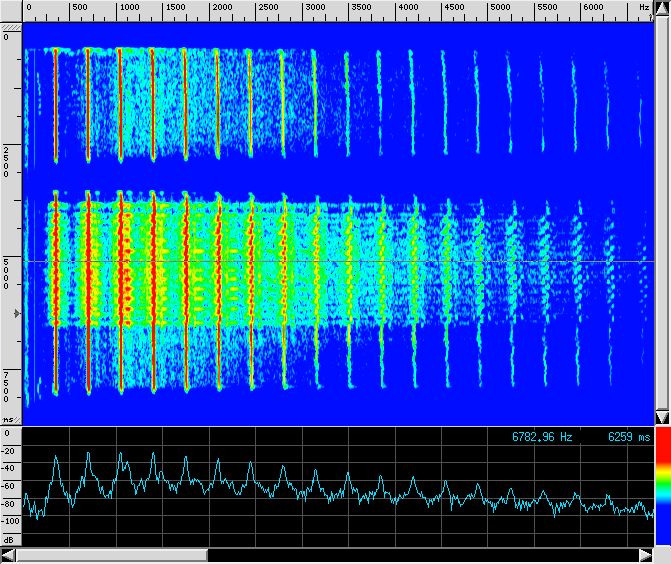Image resolution: width=671 pixels, height=564 pixels.
Task: Click the 6782.96 Hz frequency readout
Action: (x=543, y=437)
